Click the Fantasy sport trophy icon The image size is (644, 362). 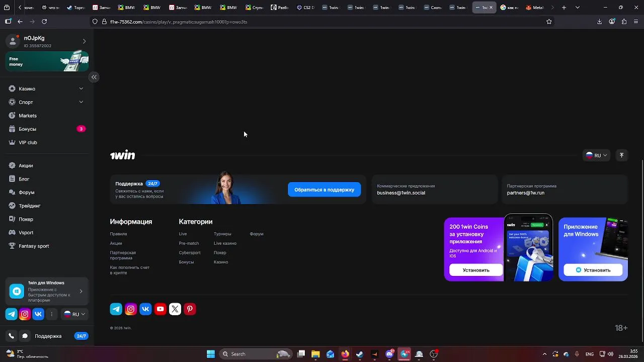pyautogui.click(x=13, y=246)
